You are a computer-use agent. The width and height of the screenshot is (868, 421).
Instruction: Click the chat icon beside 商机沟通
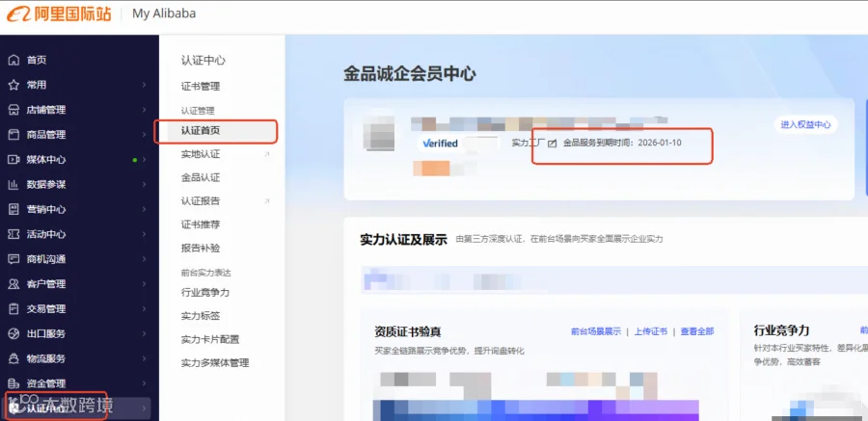tap(14, 259)
